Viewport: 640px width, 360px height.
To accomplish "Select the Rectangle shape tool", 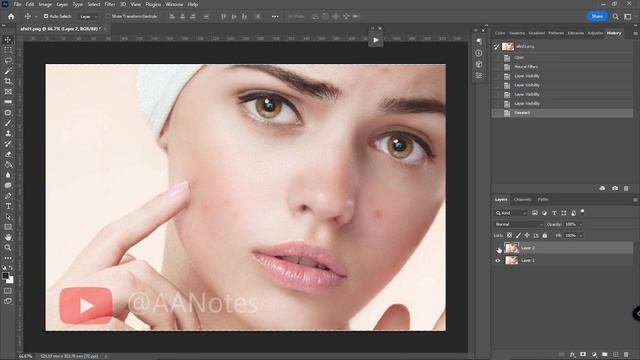I will (x=8, y=227).
